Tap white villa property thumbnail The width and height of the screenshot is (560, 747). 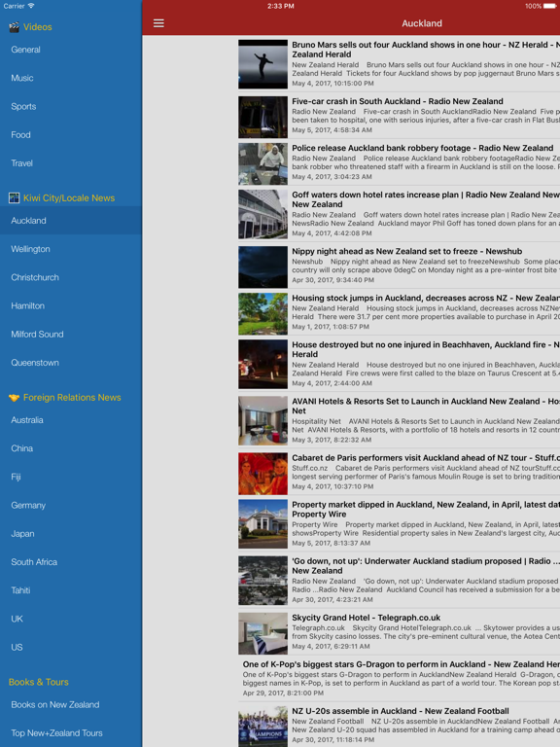(x=262, y=524)
